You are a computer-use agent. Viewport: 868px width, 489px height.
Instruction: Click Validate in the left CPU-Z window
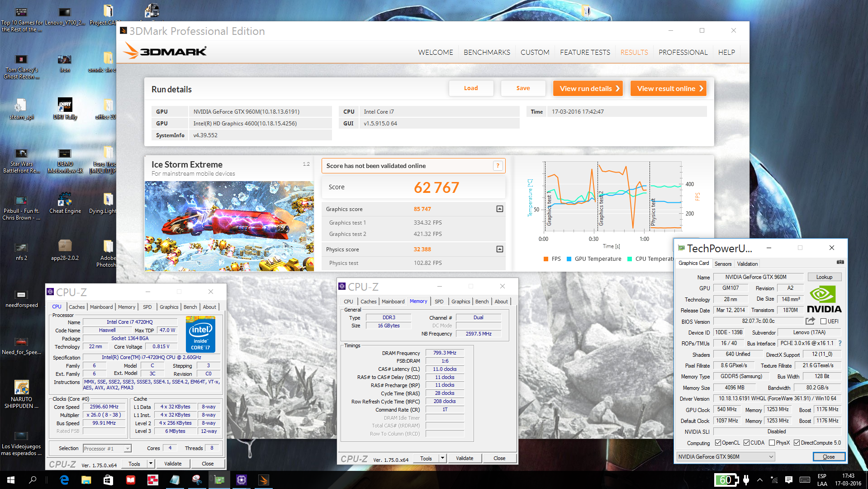(173, 464)
